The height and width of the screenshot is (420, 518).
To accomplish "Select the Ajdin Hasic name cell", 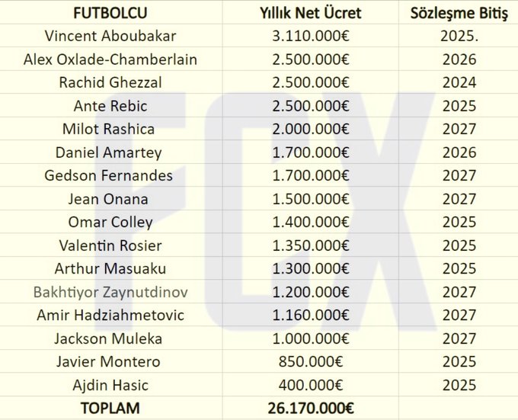I will [109, 385].
